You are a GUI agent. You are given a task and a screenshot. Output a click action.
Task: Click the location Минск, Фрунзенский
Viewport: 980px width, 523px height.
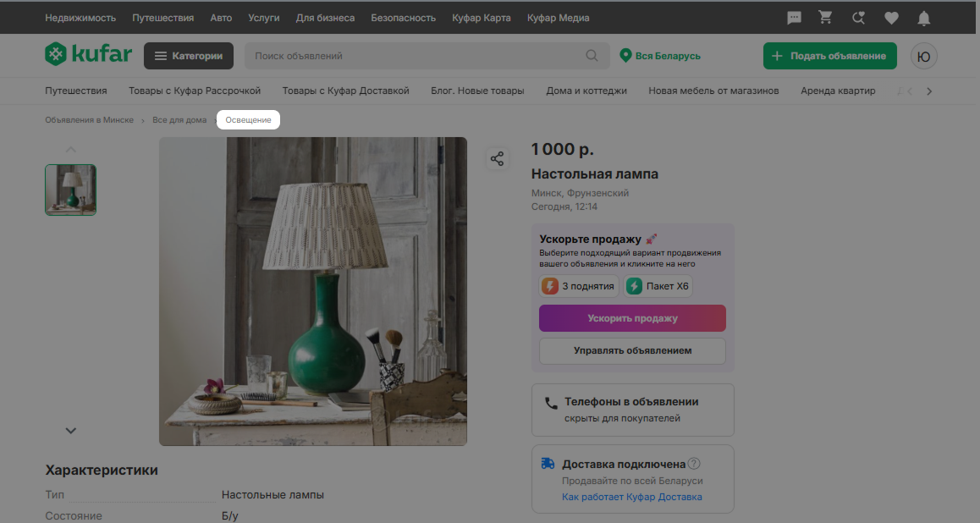pos(580,193)
